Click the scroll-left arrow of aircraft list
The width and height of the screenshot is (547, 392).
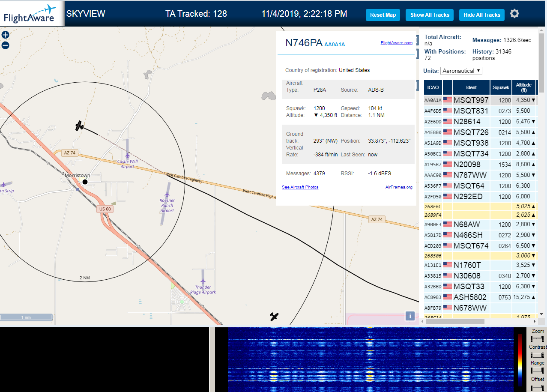[x=422, y=321]
